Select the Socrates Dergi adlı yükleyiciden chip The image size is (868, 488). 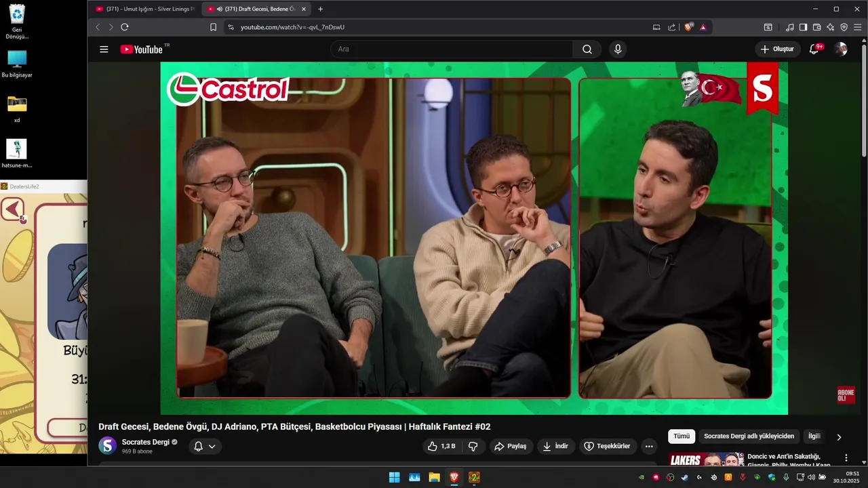point(749,436)
